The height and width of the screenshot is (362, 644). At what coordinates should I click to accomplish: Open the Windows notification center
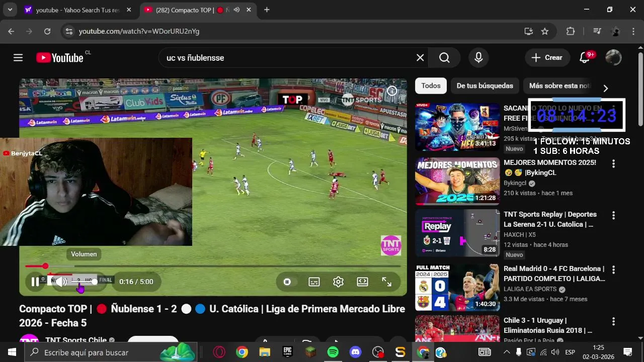pos(627,352)
